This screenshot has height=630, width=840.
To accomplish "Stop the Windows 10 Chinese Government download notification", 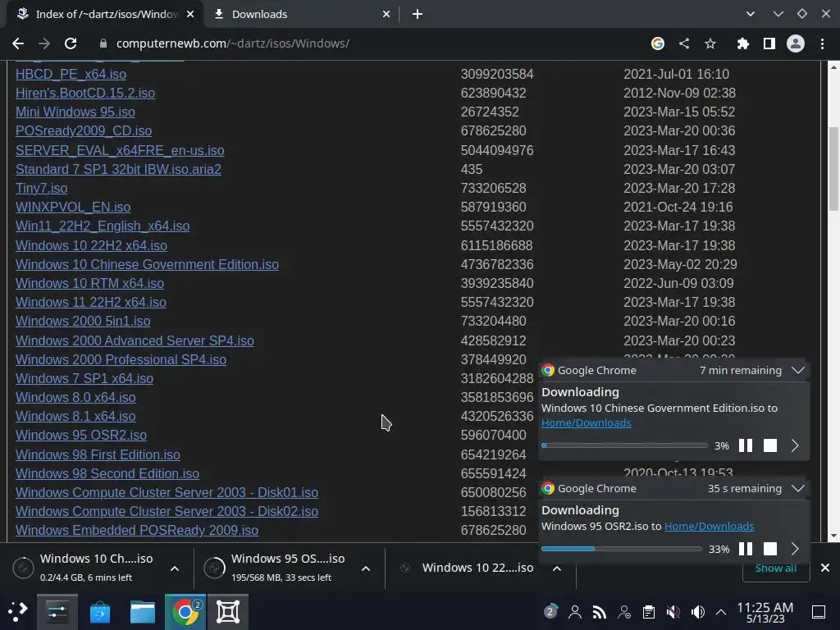I will pos(770,445).
